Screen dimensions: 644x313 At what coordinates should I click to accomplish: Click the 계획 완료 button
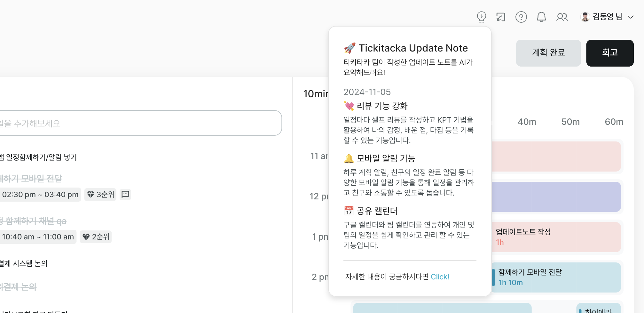tap(548, 53)
